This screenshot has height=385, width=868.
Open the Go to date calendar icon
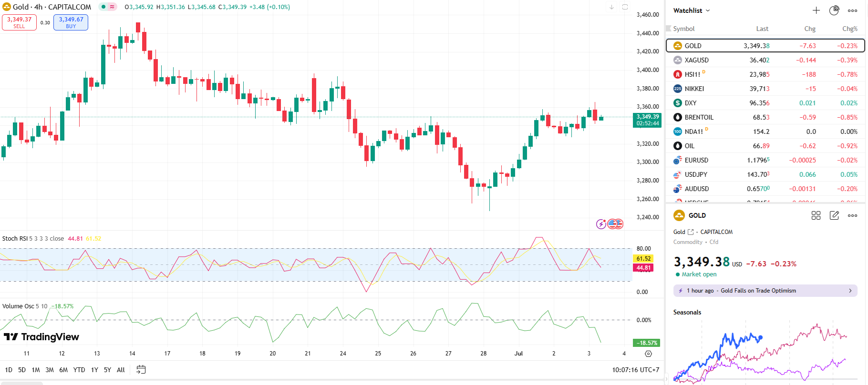141,369
